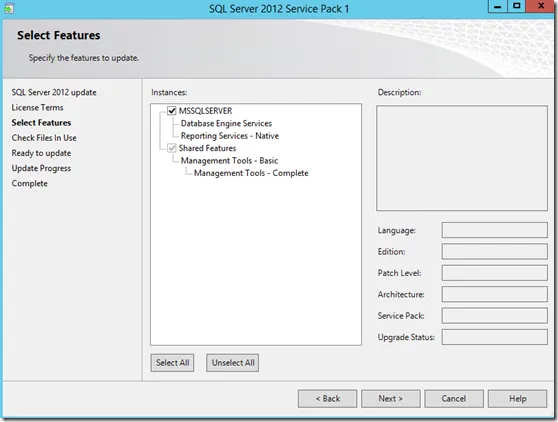The image size is (558, 422).
Task: Select Management Tools - Basic item
Action: [229, 161]
